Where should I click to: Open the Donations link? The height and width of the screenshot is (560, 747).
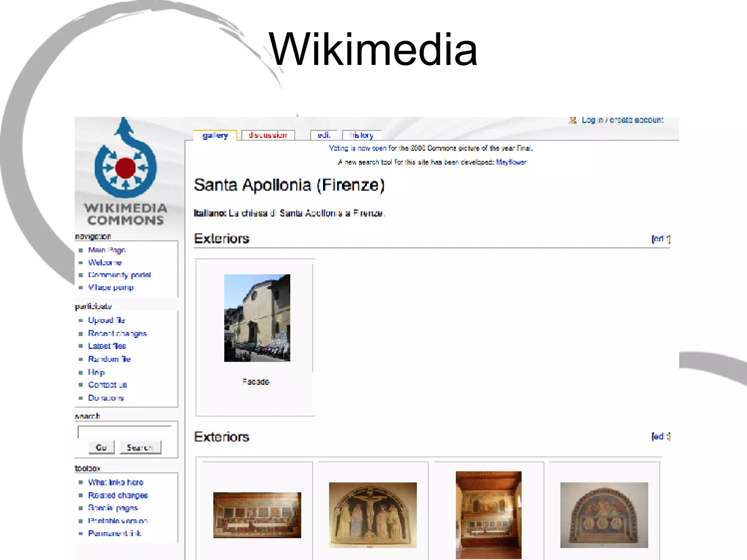pyautogui.click(x=106, y=398)
